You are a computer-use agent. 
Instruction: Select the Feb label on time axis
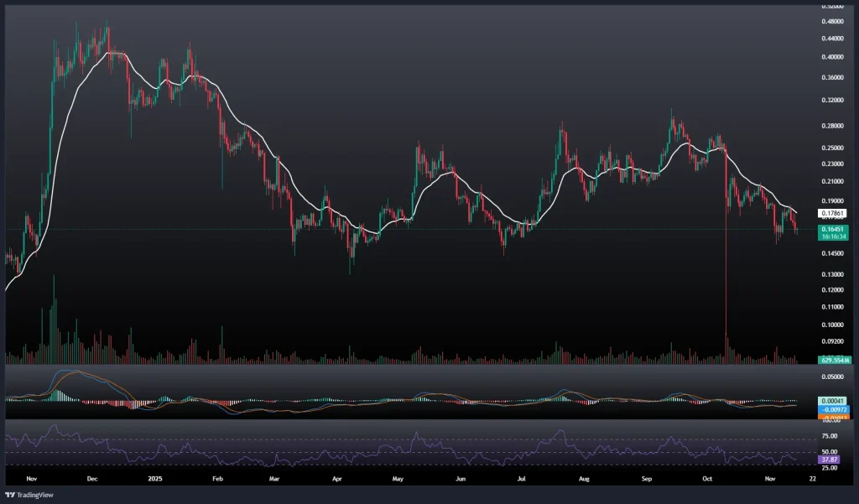coord(217,479)
